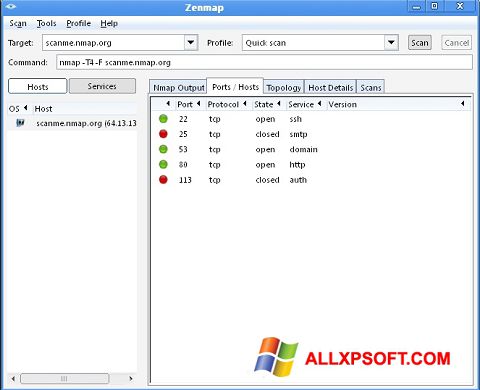This screenshot has height=390, width=480.
Task: Click the host list horizontal scrollbar
Action: 64,378
